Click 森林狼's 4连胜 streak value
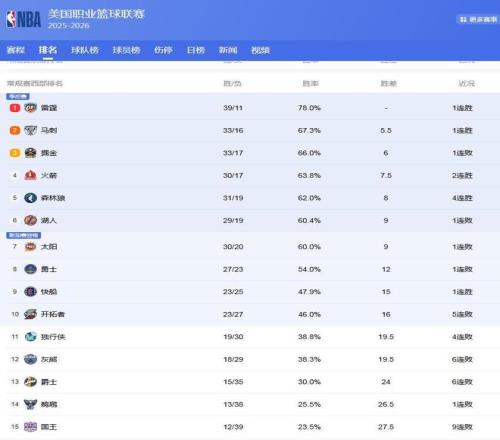 tap(463, 198)
